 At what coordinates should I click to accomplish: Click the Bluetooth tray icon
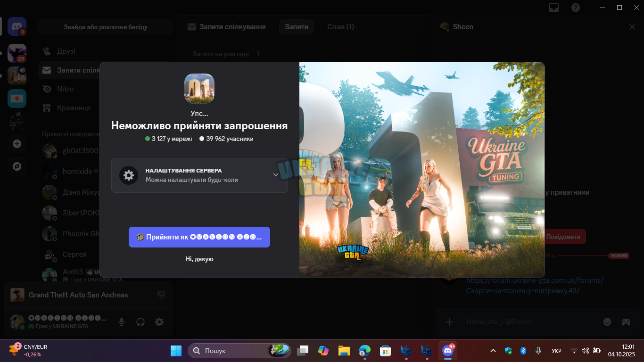point(523,351)
